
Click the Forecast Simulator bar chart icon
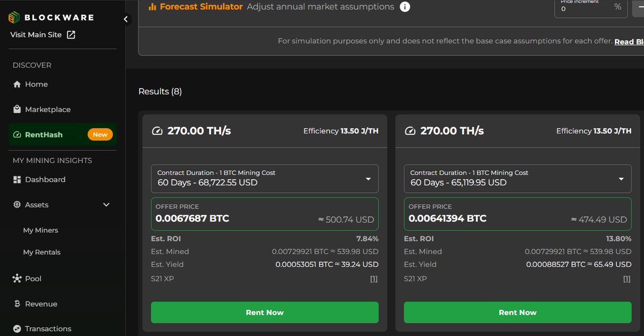point(152,7)
